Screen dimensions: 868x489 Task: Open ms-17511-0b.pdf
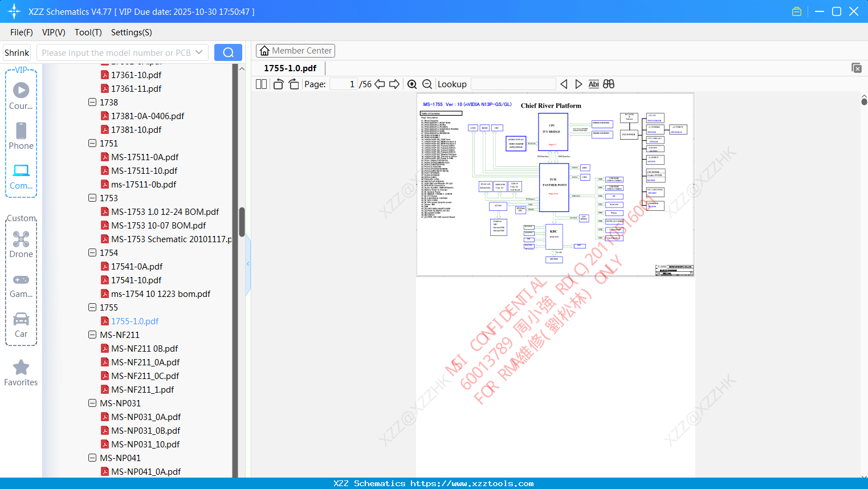pos(144,184)
